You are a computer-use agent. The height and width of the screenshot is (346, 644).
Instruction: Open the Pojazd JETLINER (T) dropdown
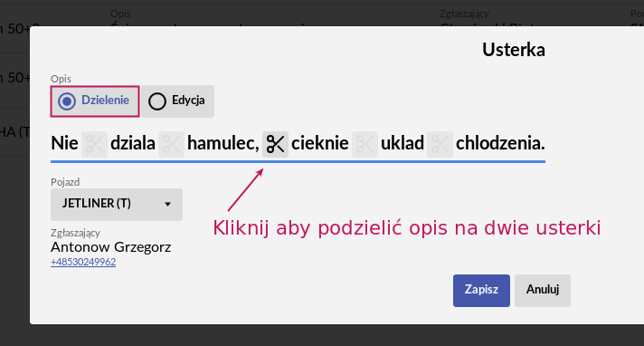[x=117, y=205]
